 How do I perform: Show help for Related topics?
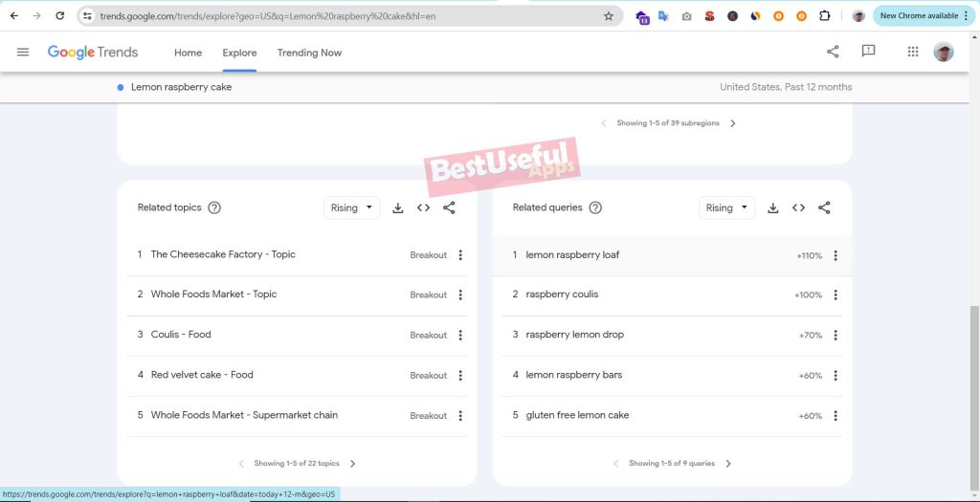[214, 207]
